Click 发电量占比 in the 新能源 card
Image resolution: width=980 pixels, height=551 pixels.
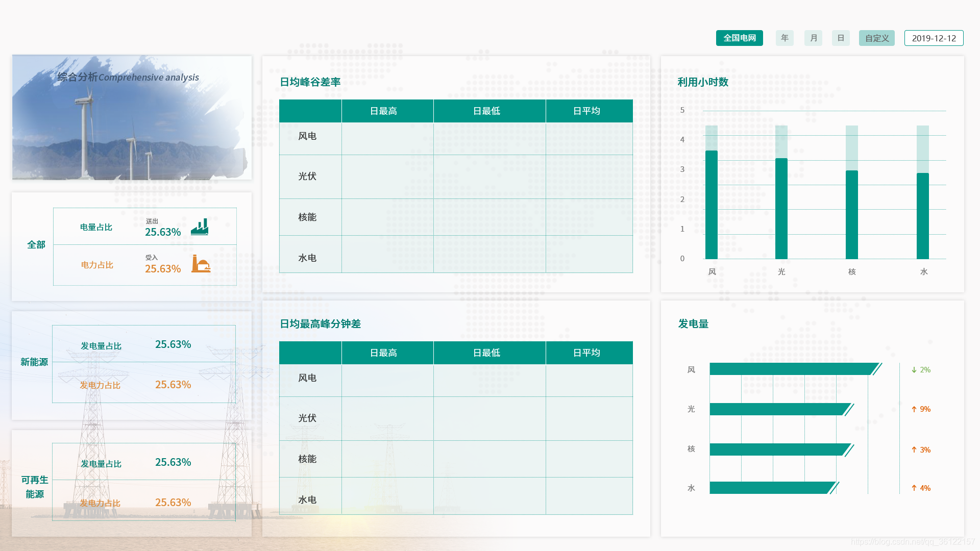[x=101, y=346]
